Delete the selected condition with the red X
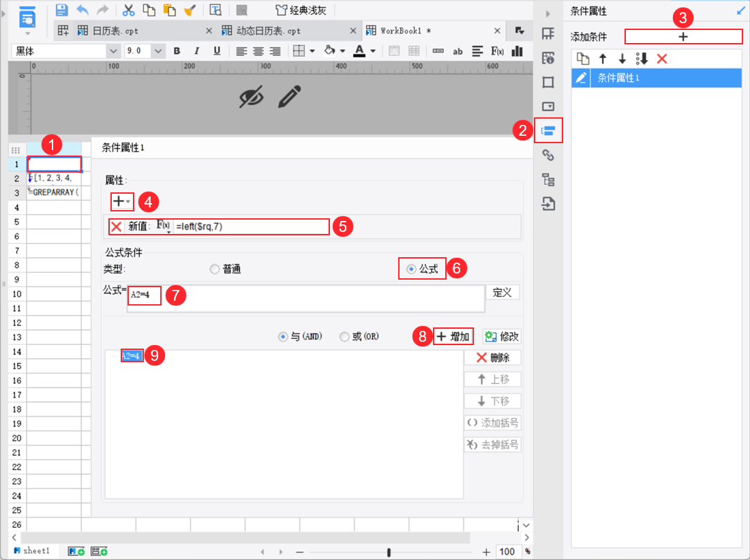Viewport: 750px width, 560px height. 662,59
